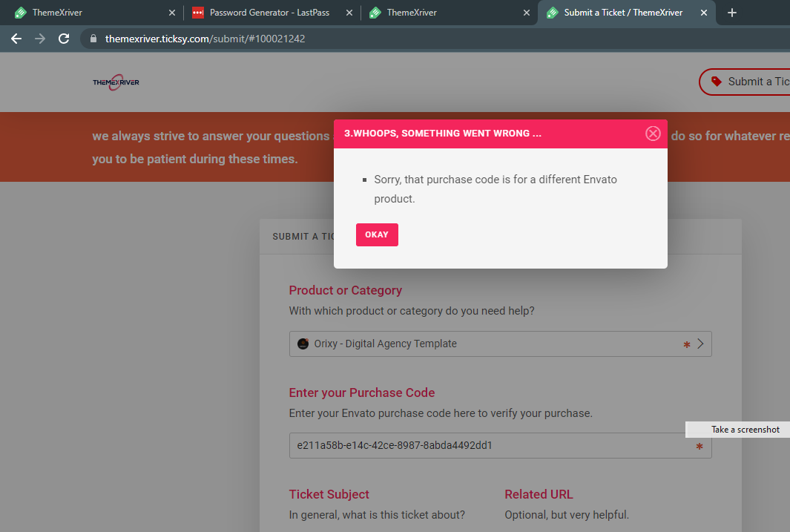Click the OKAY button in the error dialog
790x532 pixels.
point(377,234)
